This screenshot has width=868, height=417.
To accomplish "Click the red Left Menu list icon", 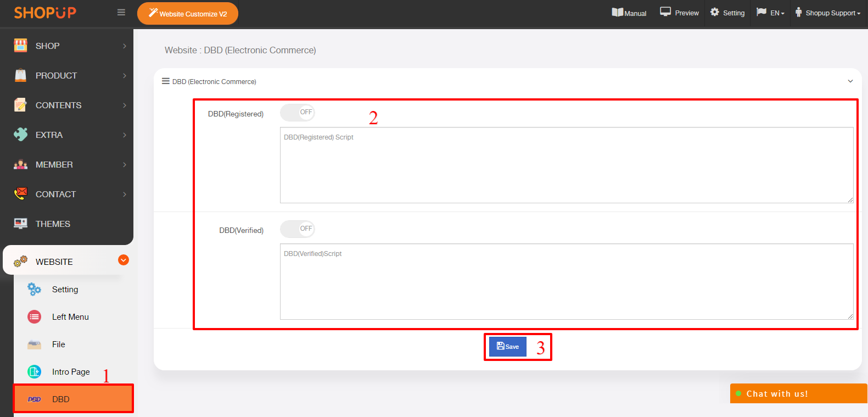I will [x=34, y=316].
